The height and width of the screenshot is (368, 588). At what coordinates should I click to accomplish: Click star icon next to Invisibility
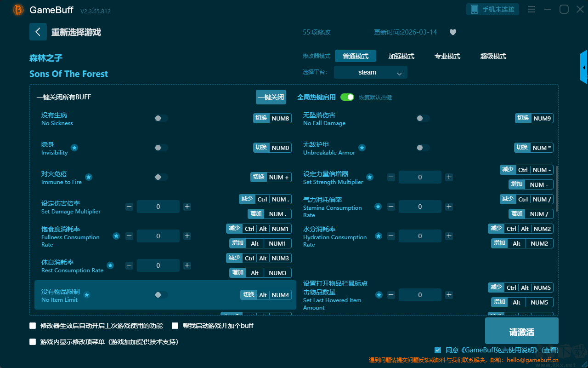coord(74,148)
